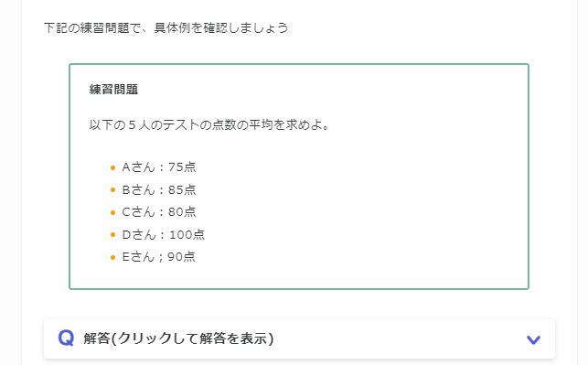Click the orange bullet beside Eさん
Screen dimensions: 588x365
click(x=112, y=258)
